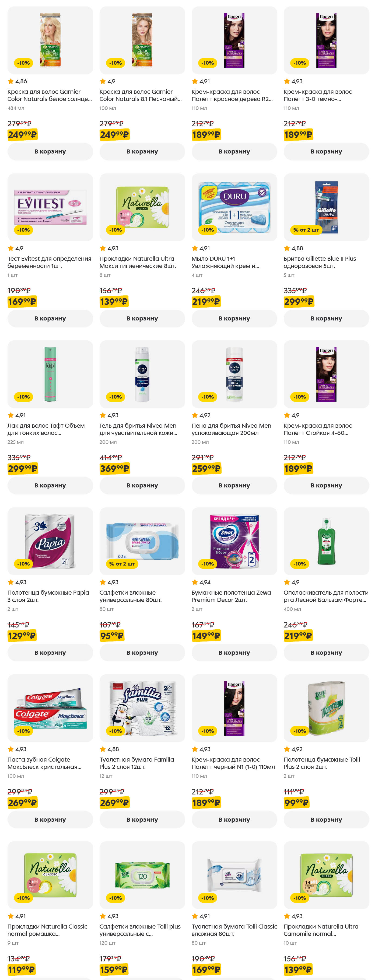Screen dimensions: 375x980
Task: Open the Colgate МаксБлеск toothpaste title link
Action: point(44,763)
